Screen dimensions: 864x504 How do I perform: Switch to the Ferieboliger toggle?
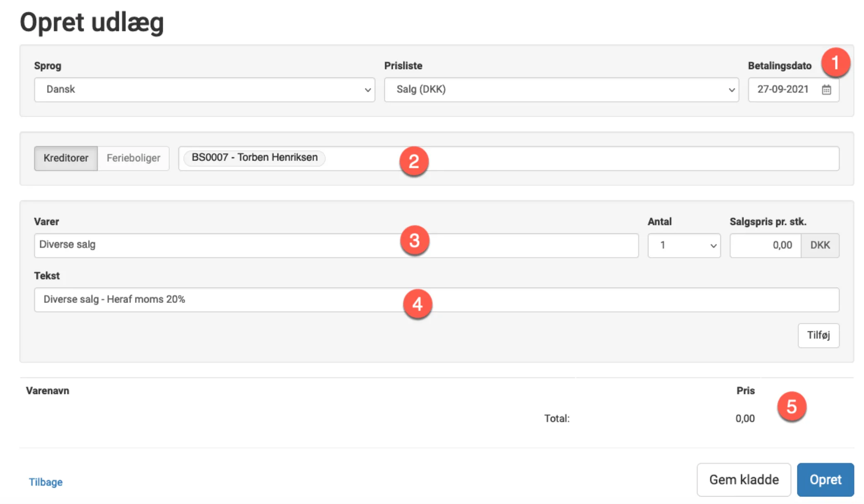click(133, 158)
